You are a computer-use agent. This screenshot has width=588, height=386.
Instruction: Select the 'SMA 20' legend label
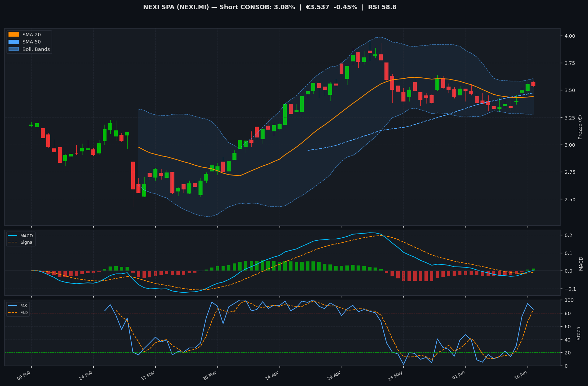(32, 35)
